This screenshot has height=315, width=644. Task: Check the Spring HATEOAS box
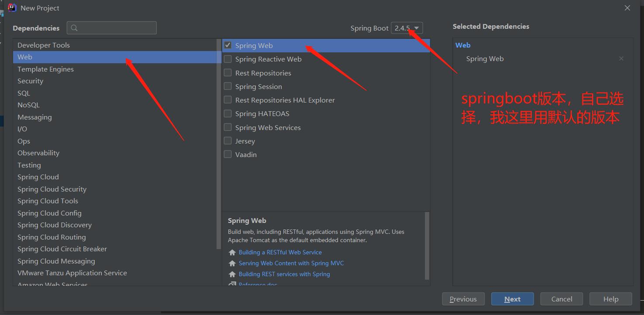[228, 113]
